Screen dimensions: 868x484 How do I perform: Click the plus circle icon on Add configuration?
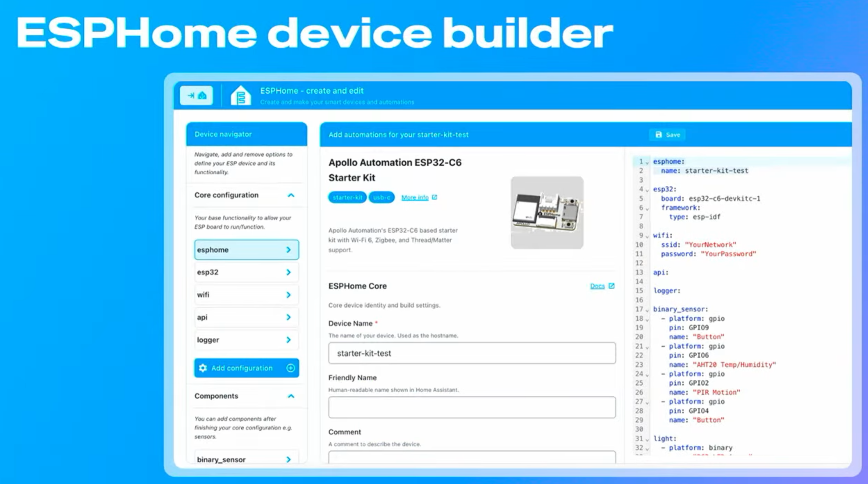[290, 368]
